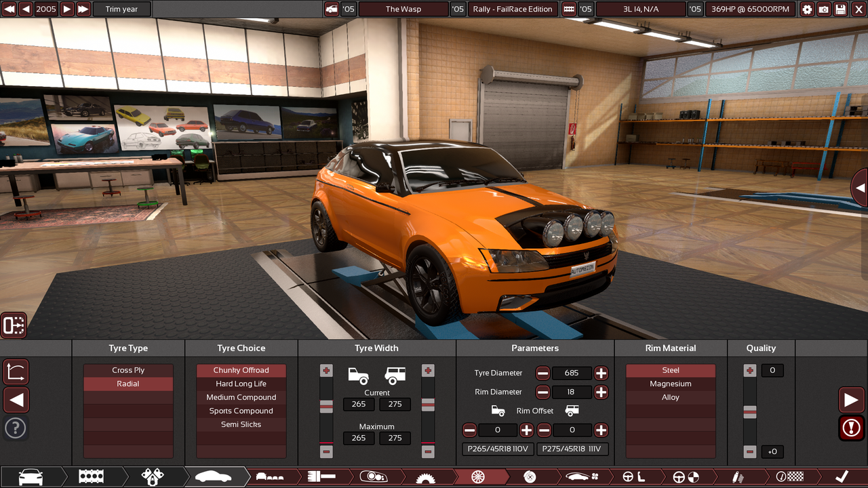Click the rear tyre width slider handle
The image size is (868, 488).
pyautogui.click(x=428, y=405)
